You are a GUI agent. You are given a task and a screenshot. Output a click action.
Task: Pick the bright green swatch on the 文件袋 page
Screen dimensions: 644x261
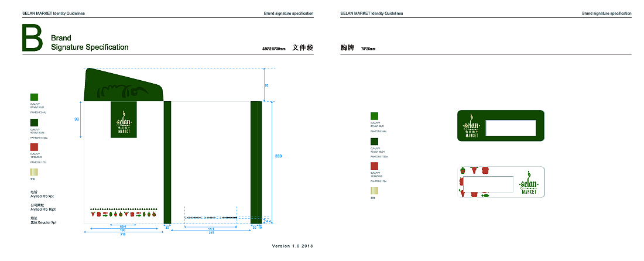pos(34,97)
